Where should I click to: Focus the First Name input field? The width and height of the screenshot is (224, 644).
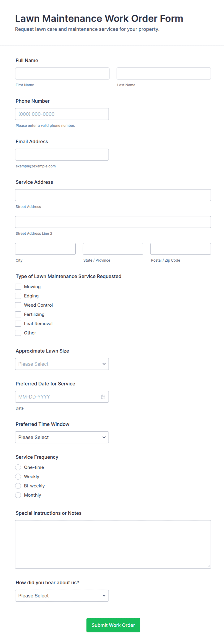(x=62, y=74)
